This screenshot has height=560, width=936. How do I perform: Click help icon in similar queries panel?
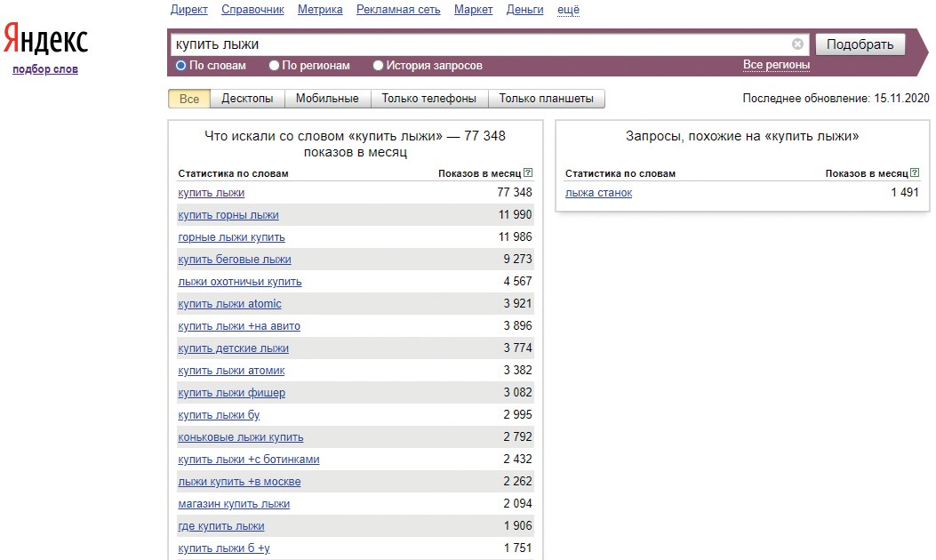click(915, 173)
